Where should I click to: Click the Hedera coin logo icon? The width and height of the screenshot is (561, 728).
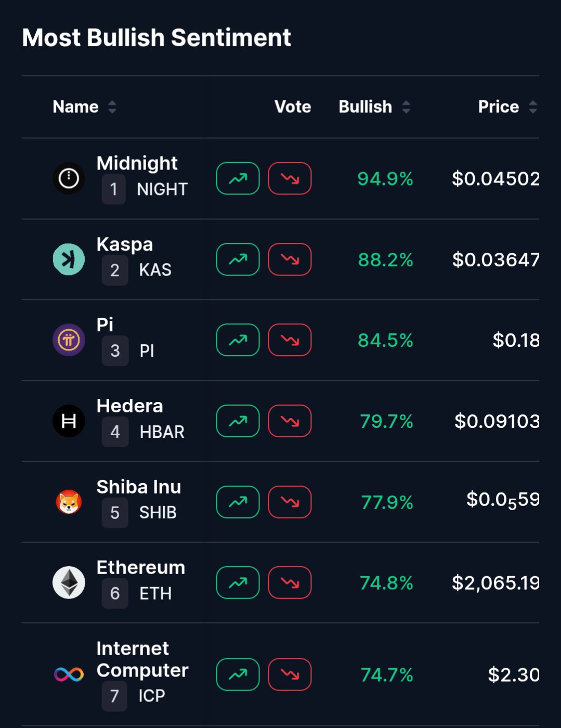(x=69, y=421)
